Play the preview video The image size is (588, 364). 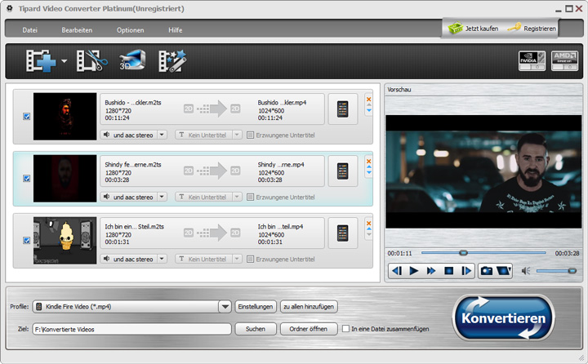(x=413, y=271)
